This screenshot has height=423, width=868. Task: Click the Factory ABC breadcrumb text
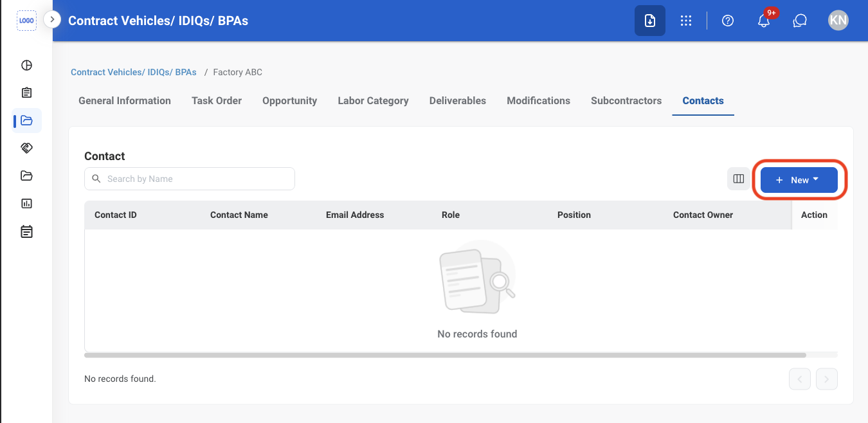[238, 72]
